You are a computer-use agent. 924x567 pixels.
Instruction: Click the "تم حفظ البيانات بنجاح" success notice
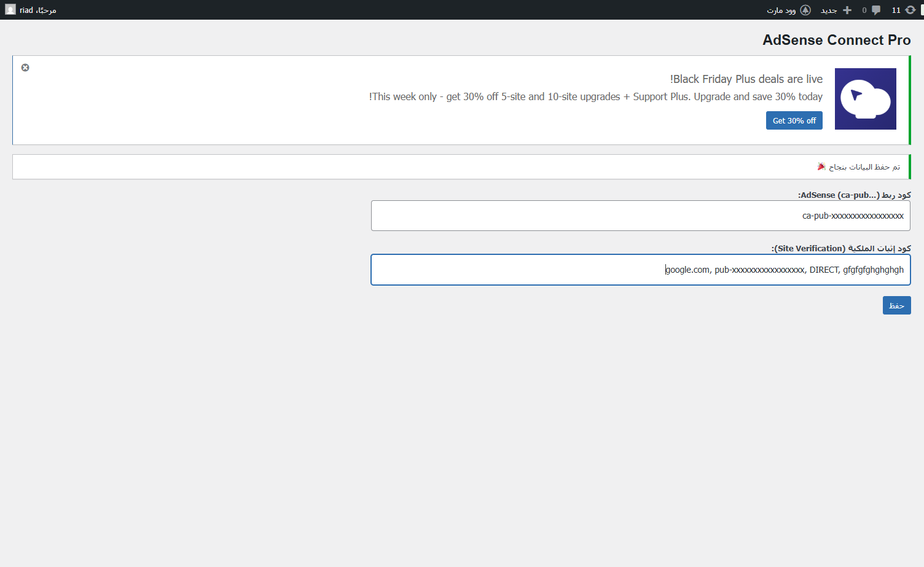(864, 167)
